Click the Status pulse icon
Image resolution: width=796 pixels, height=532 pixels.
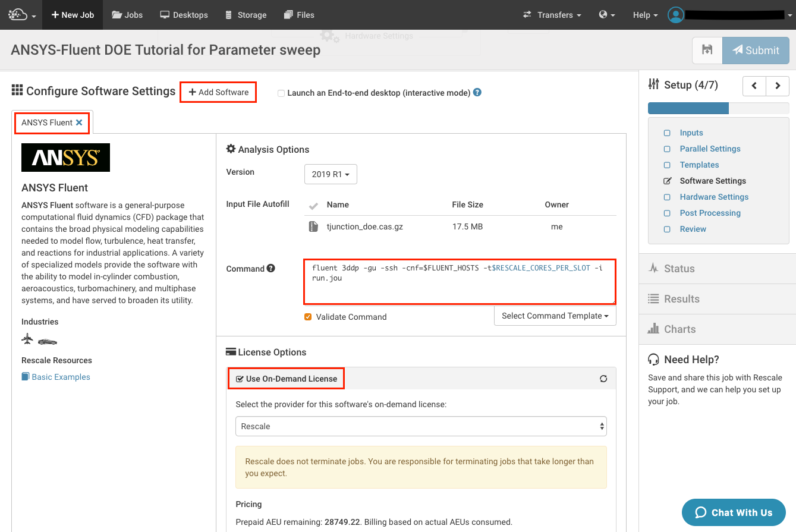coord(653,269)
